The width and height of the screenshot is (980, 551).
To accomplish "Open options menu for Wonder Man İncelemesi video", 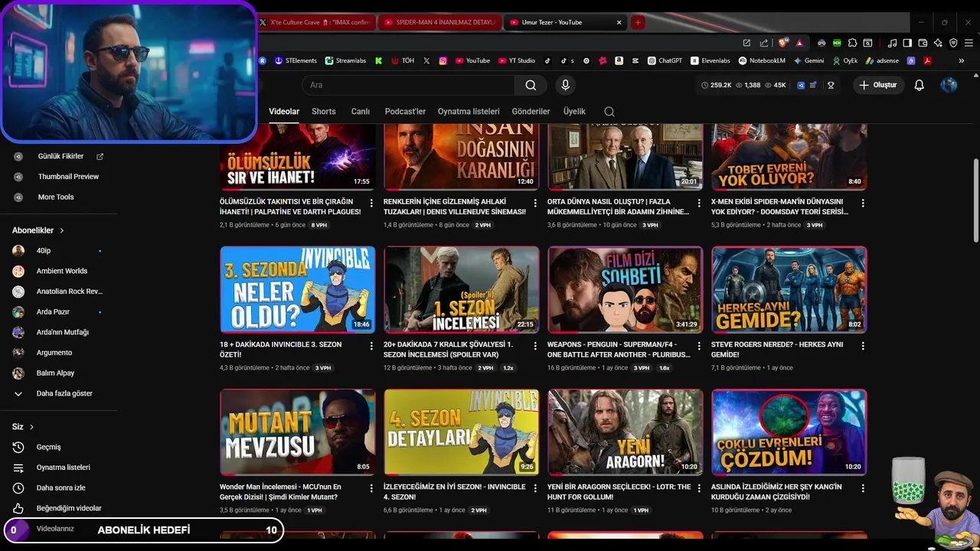I will tap(371, 488).
